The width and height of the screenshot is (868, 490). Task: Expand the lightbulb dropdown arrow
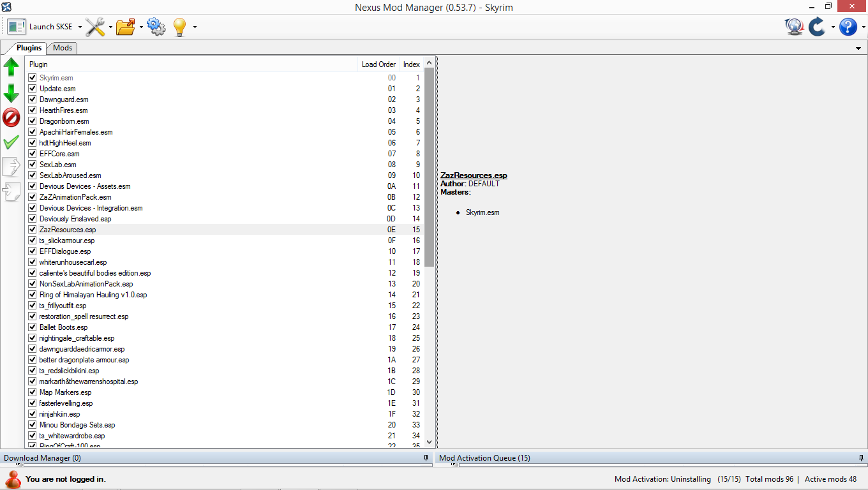click(195, 27)
